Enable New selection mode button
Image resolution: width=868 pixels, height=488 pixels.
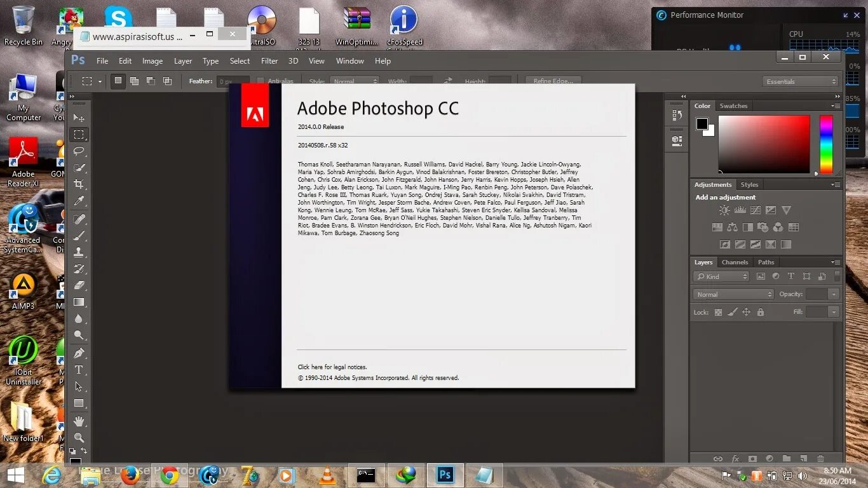pyautogui.click(x=118, y=81)
